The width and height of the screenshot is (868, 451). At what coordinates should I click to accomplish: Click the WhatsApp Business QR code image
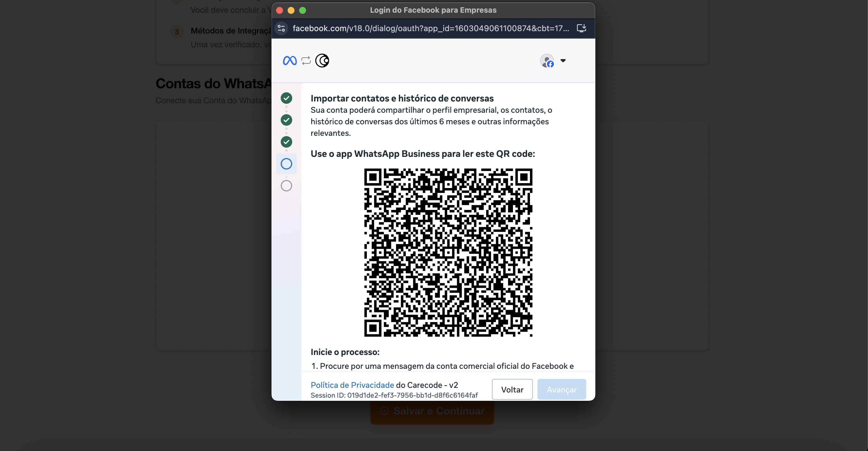click(x=448, y=253)
